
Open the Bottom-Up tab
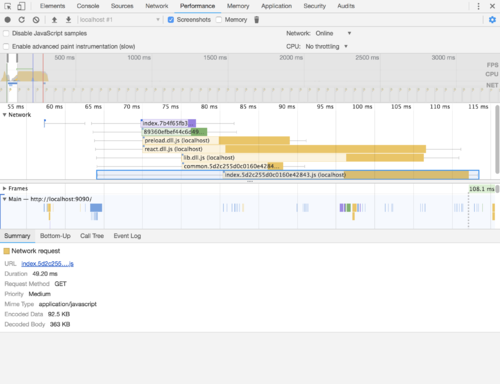click(55, 236)
